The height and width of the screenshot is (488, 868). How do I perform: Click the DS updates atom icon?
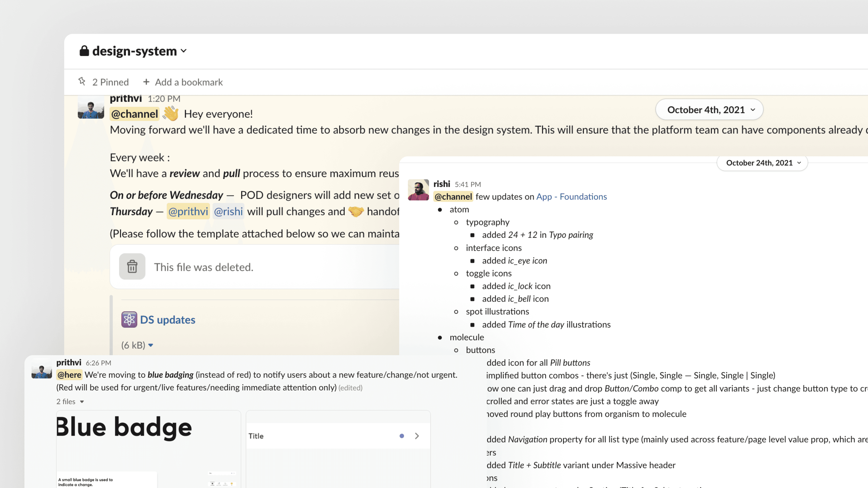[x=129, y=320]
